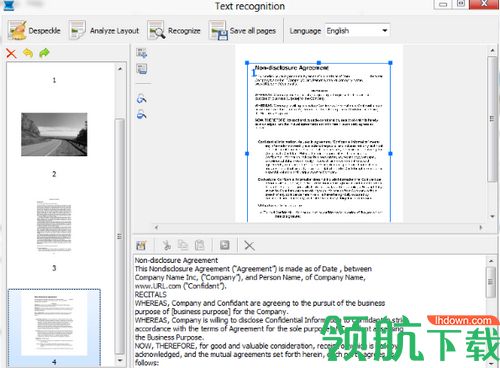Click recognized text scroll up arrow
Viewport: 500px width, 368px height.
[491, 261]
